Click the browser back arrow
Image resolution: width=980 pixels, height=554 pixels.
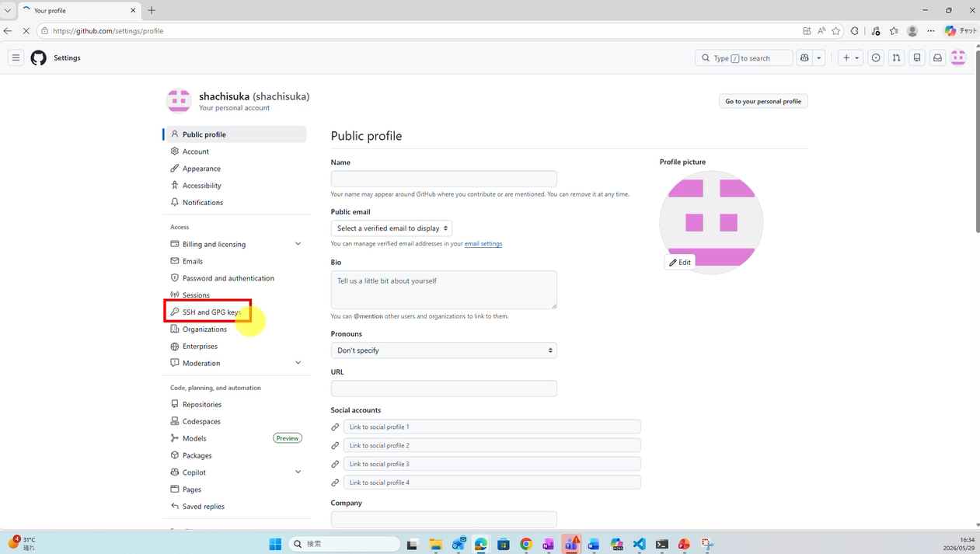pos(8,31)
